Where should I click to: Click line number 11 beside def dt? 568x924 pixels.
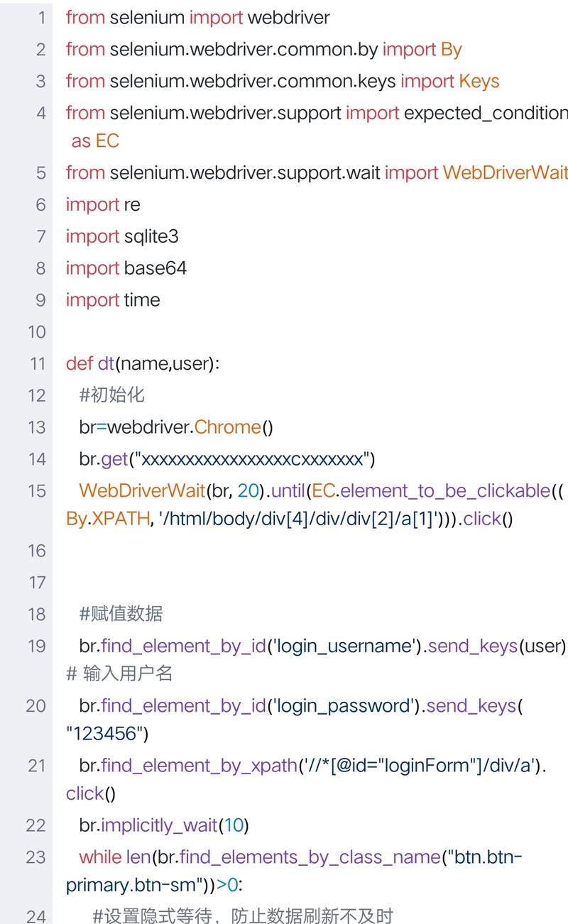38,363
